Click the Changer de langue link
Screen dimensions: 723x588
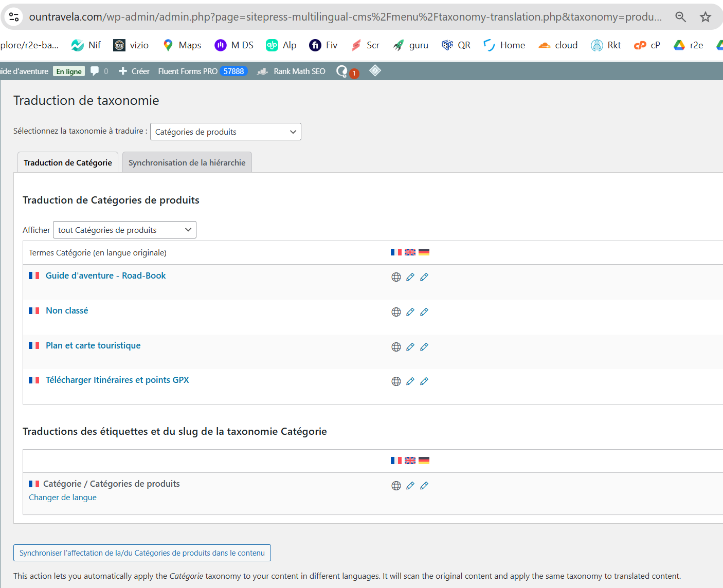[x=63, y=498]
